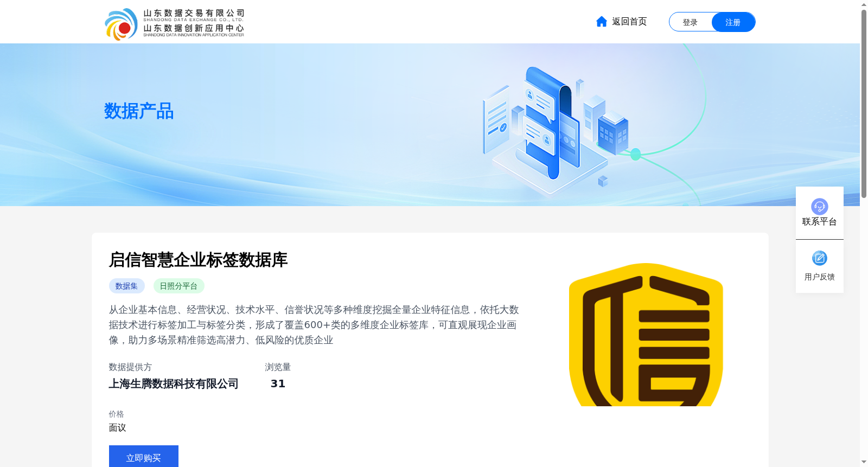Viewport: 868px width, 467px height.
Task: Click the 联系平台 headset icon
Action: (819, 206)
